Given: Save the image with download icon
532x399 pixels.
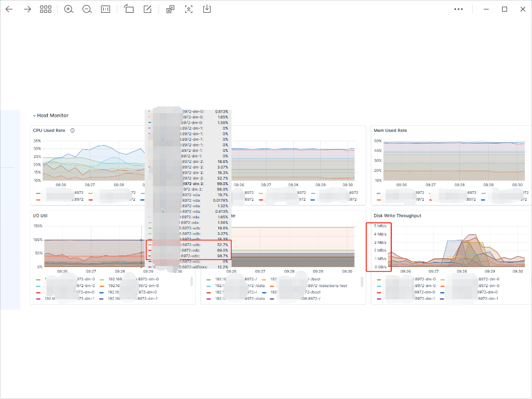Looking at the screenshot, I should click(x=207, y=9).
